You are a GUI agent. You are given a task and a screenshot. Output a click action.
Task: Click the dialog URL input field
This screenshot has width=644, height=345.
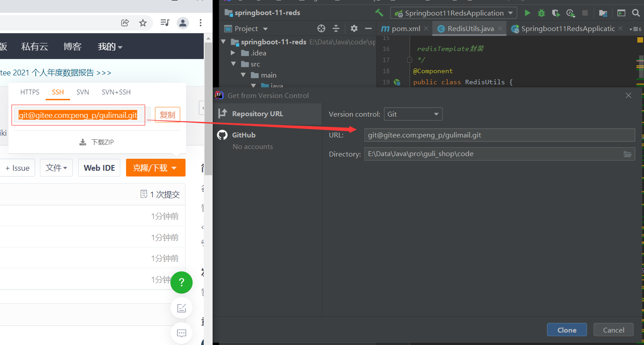tap(500, 135)
